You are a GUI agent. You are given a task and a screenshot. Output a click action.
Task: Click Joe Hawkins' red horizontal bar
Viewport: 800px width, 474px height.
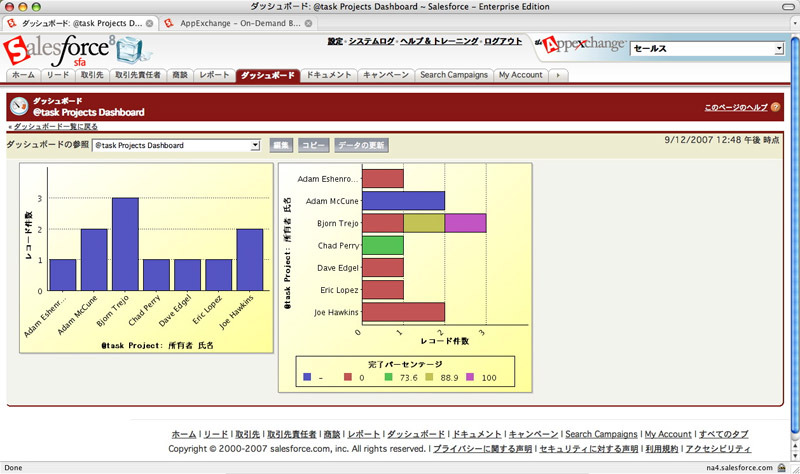pos(404,312)
